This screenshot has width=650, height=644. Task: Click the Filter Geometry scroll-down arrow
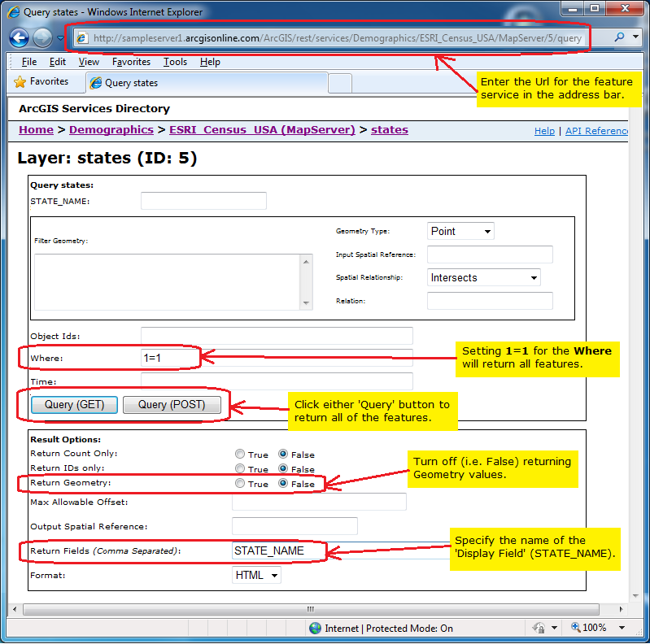point(306,303)
